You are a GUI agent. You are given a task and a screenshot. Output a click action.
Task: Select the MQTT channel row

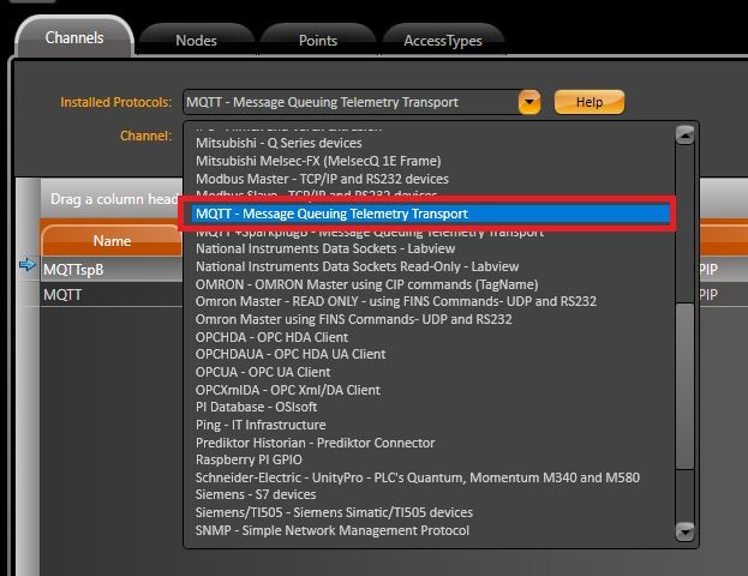[113, 295]
